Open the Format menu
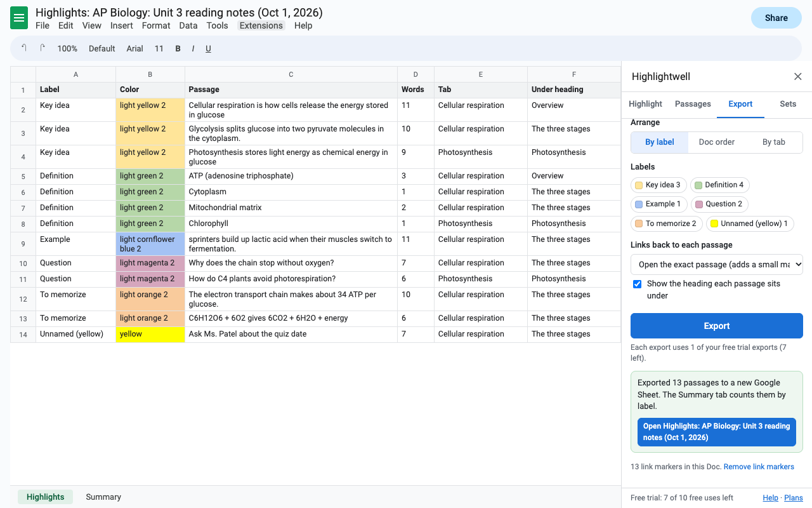 click(156, 25)
